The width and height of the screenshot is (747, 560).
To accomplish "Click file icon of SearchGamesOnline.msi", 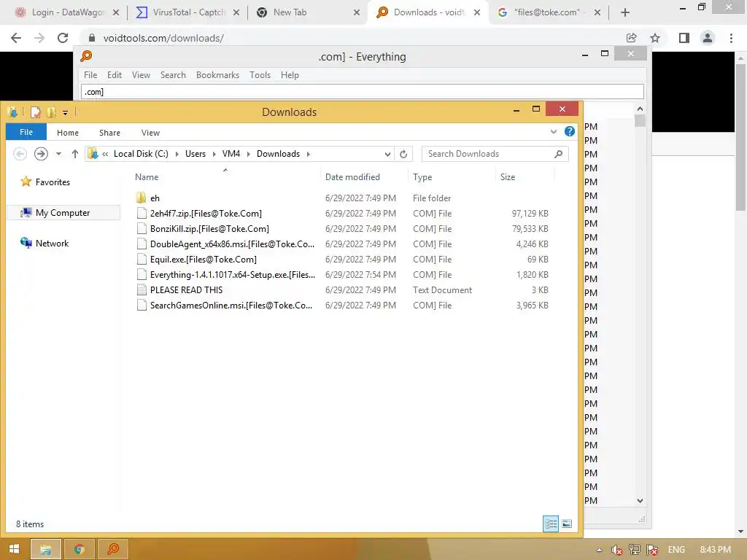I will pos(142,305).
